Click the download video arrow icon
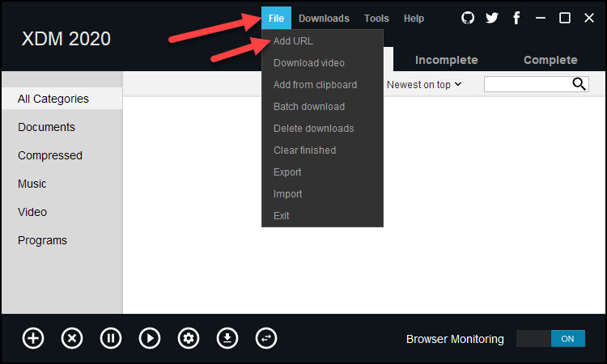The image size is (607, 364). 227,338
